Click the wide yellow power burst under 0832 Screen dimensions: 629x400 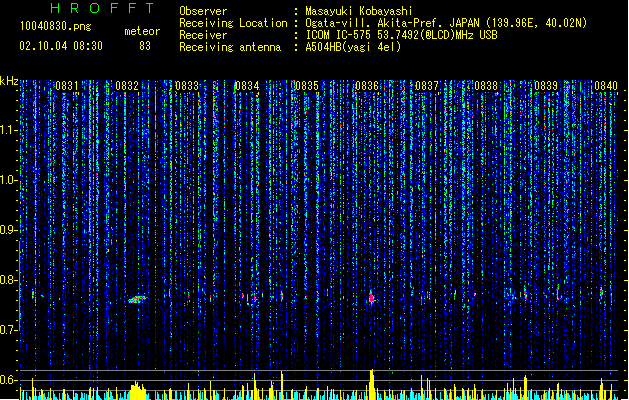tap(138, 391)
